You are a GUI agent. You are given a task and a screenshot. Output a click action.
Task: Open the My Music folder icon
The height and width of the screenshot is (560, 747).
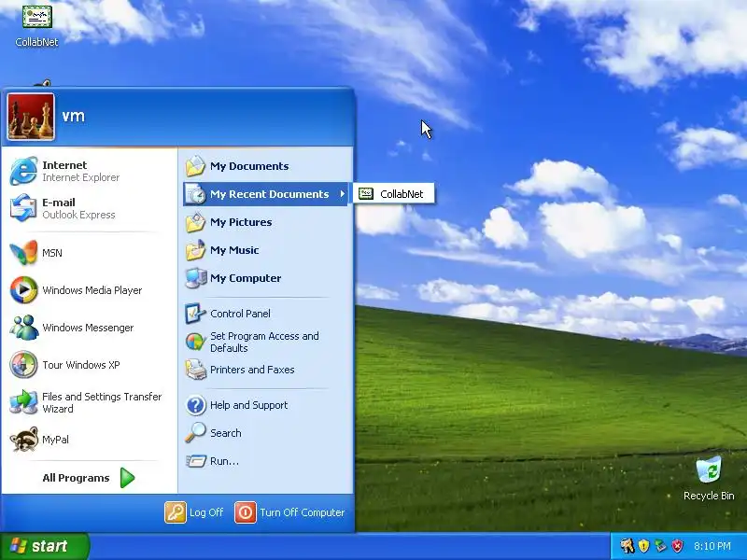point(195,250)
